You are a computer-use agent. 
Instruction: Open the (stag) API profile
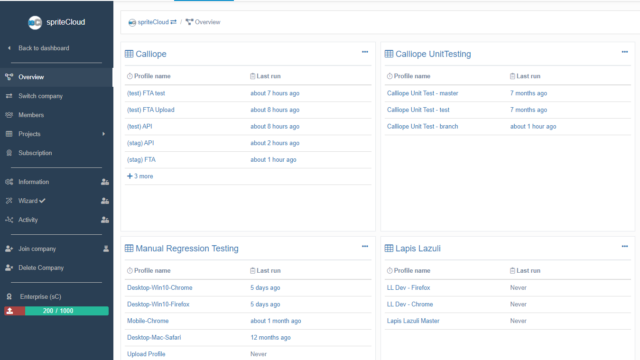(140, 143)
